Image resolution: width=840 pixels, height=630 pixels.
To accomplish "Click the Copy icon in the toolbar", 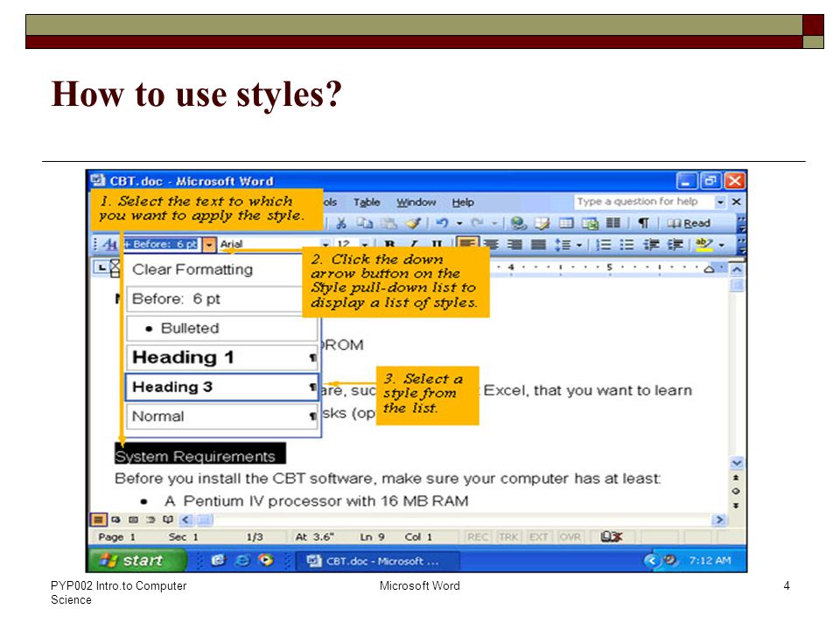I will 365,223.
